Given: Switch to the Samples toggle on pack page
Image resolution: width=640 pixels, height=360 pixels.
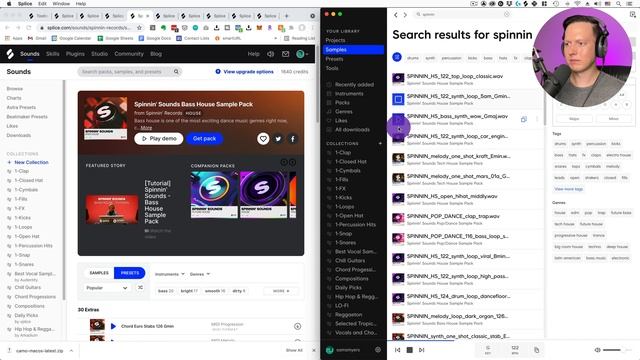Looking at the screenshot, I should click(99, 273).
